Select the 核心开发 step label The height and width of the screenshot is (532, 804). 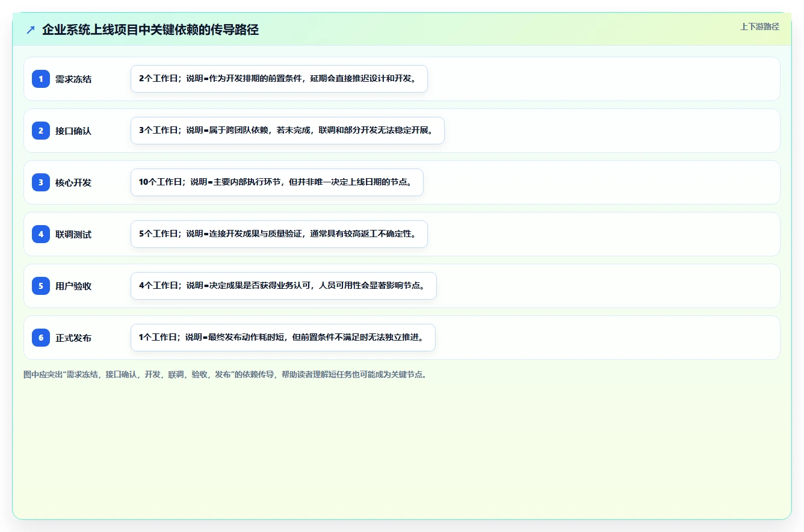[x=73, y=183]
